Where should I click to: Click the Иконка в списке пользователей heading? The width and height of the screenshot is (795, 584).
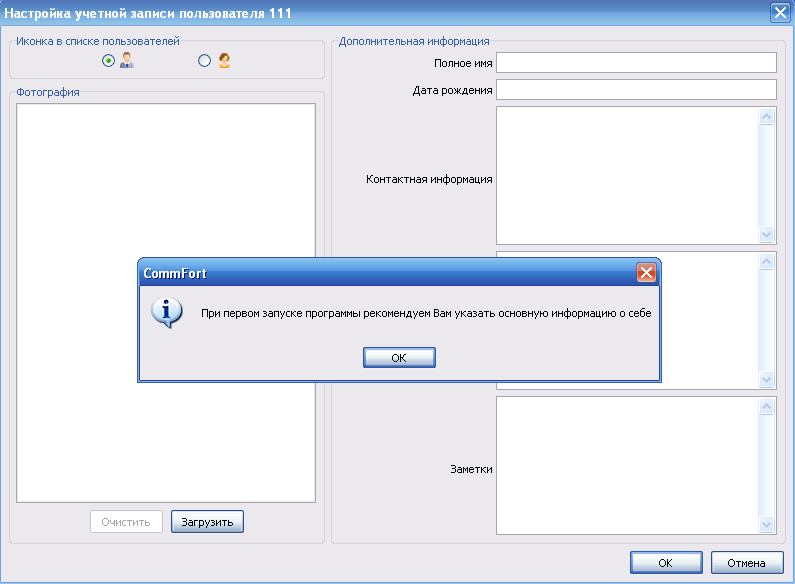(x=98, y=41)
